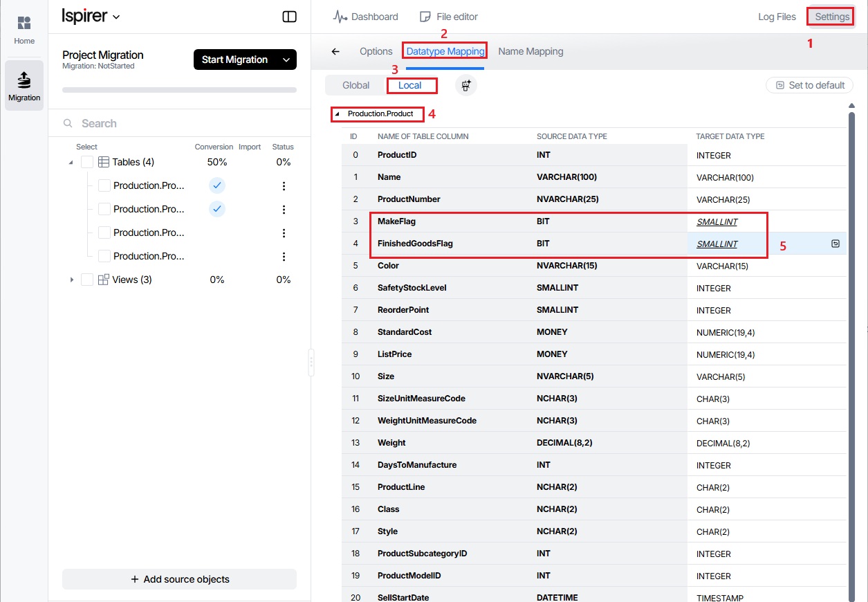Check the Tables (4) checkbox
This screenshot has height=602, width=868.
coord(87,162)
